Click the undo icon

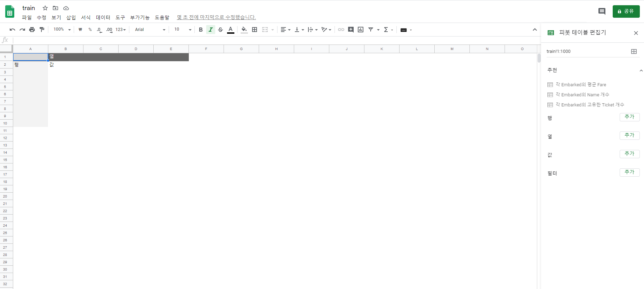[x=13, y=30]
